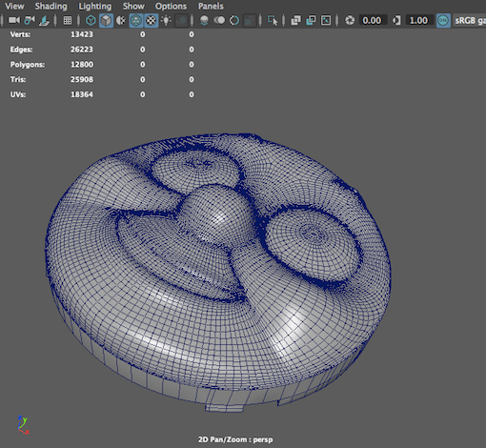Click the use default material icon
486x448 pixels.
click(x=121, y=21)
